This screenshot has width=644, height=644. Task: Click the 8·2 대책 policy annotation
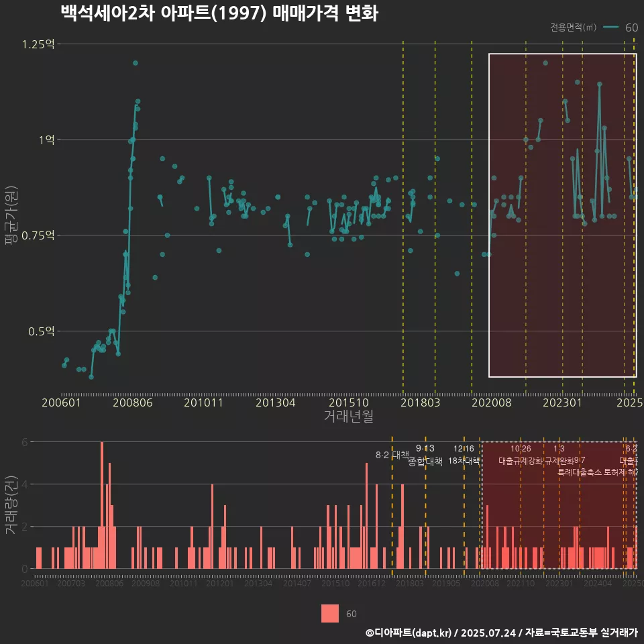coord(392,455)
